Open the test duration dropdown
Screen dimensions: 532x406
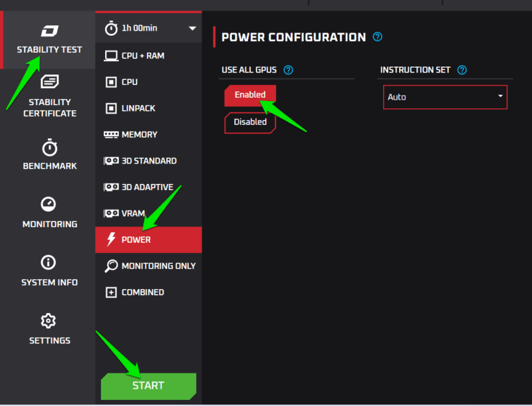click(x=148, y=28)
